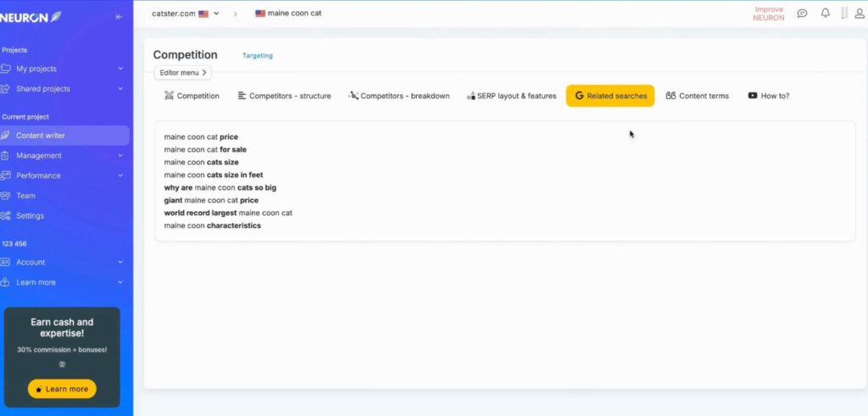Click the Performance chart icon
This screenshot has height=416, width=868.
click(x=6, y=175)
